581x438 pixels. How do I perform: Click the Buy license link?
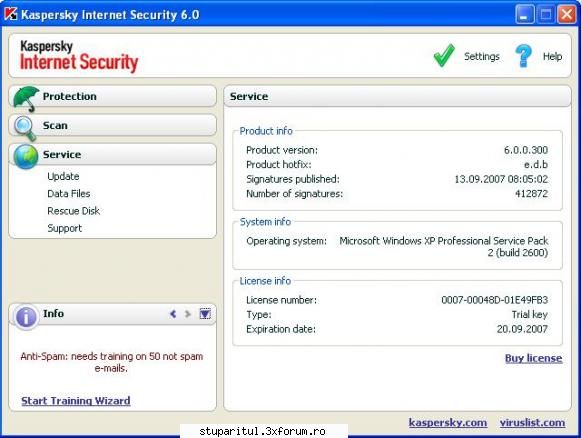tap(534, 358)
